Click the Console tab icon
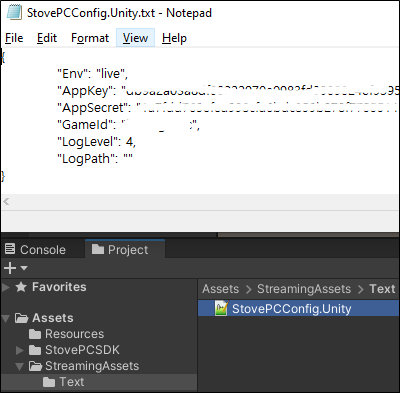The width and height of the screenshot is (400, 393). point(10,249)
